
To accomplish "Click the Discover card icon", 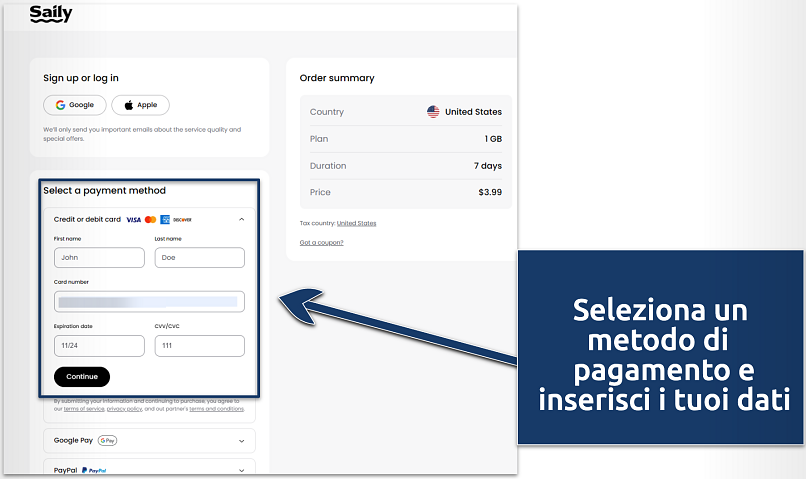I will [181, 219].
